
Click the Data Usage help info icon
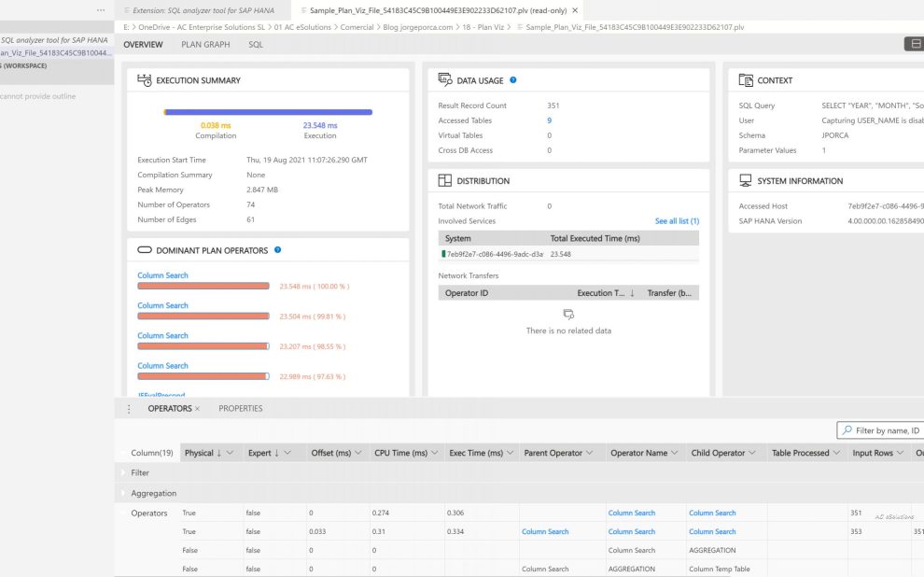[513, 80]
